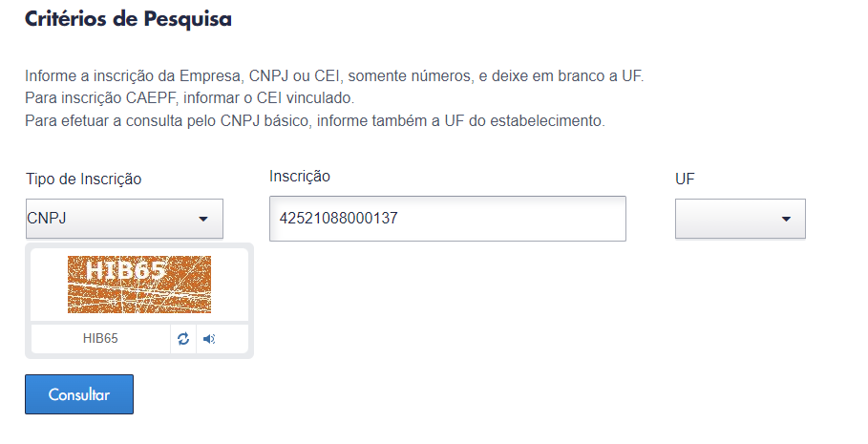
Task: Expand the arrow on the CNPJ selector
Action: pyautogui.click(x=202, y=220)
